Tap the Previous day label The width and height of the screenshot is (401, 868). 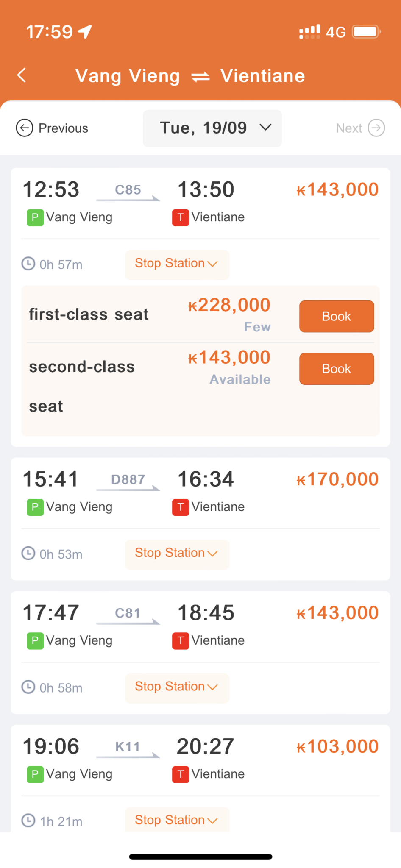tap(63, 128)
